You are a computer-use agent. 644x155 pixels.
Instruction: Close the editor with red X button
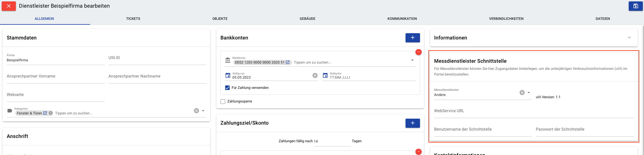pos(9,6)
